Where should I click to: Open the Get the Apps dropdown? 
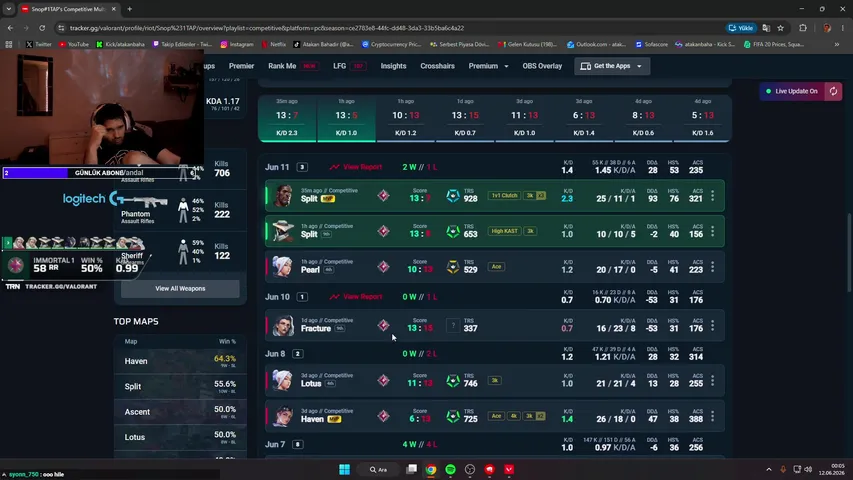pos(612,66)
